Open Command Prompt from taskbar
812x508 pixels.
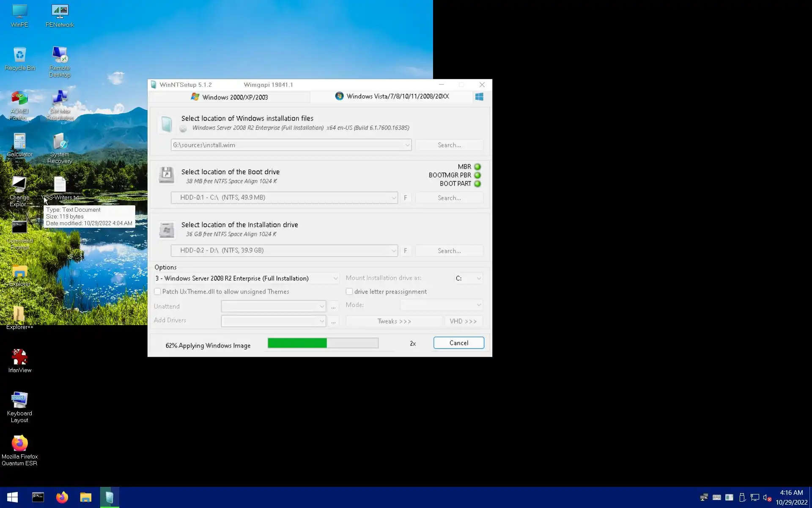click(x=38, y=497)
